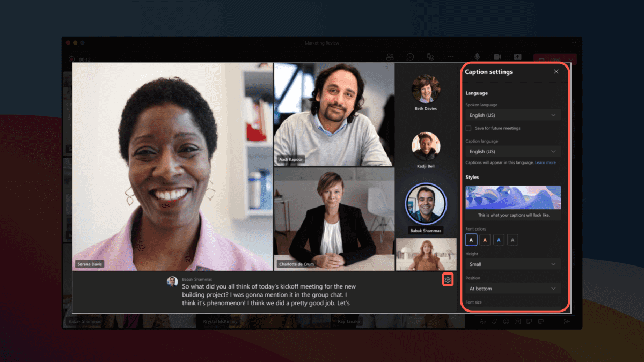This screenshot has height=362, width=644.
Task: Mute the microphone in the toolbar
Action: (477, 57)
